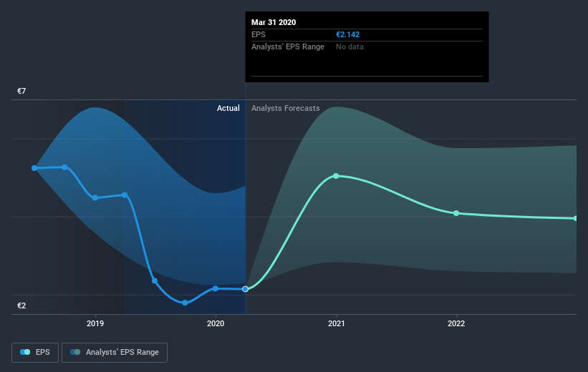Click the 'Actual' section label

pos(228,108)
